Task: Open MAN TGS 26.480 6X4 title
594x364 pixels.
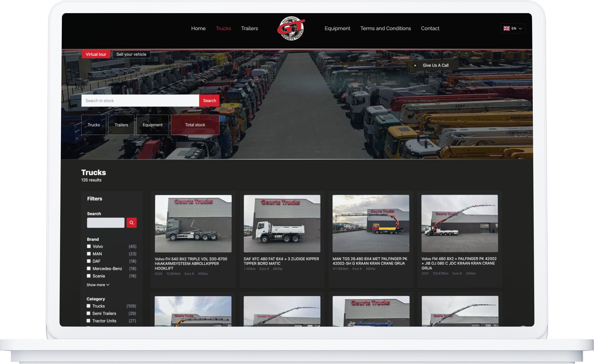Action: [370, 261]
